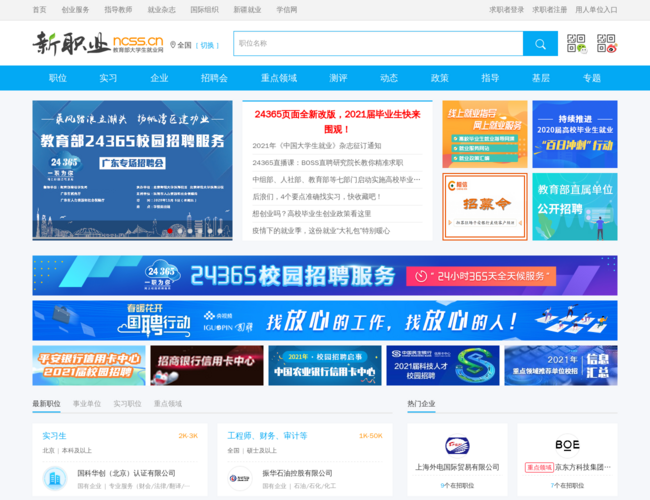Open the 实习 navigation menu
Viewport: 650px width, 500px height.
(x=108, y=78)
